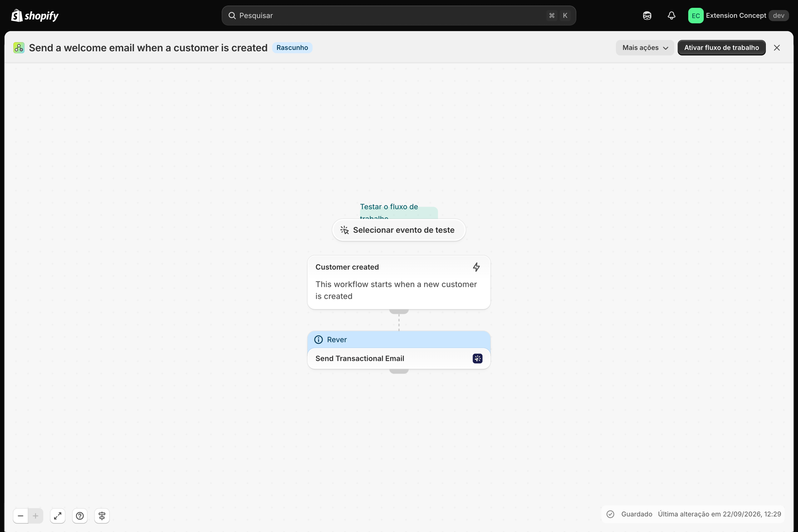Click Selecionar evento de teste button
The width and height of the screenshot is (798, 532).
click(399, 230)
